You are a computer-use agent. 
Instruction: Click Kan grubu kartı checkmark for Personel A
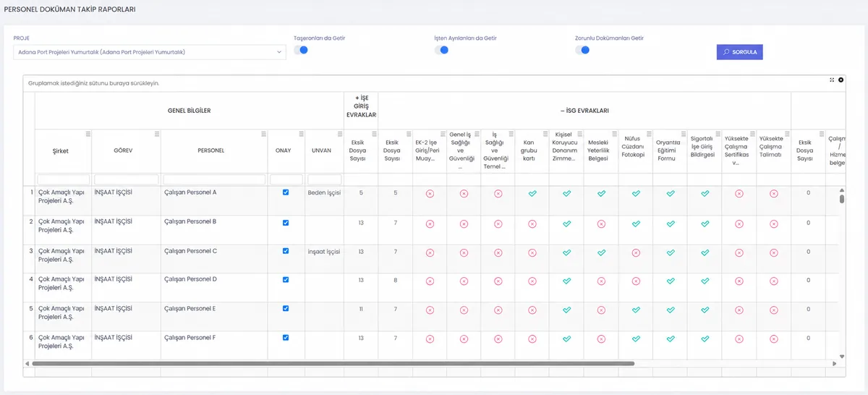[x=532, y=194]
